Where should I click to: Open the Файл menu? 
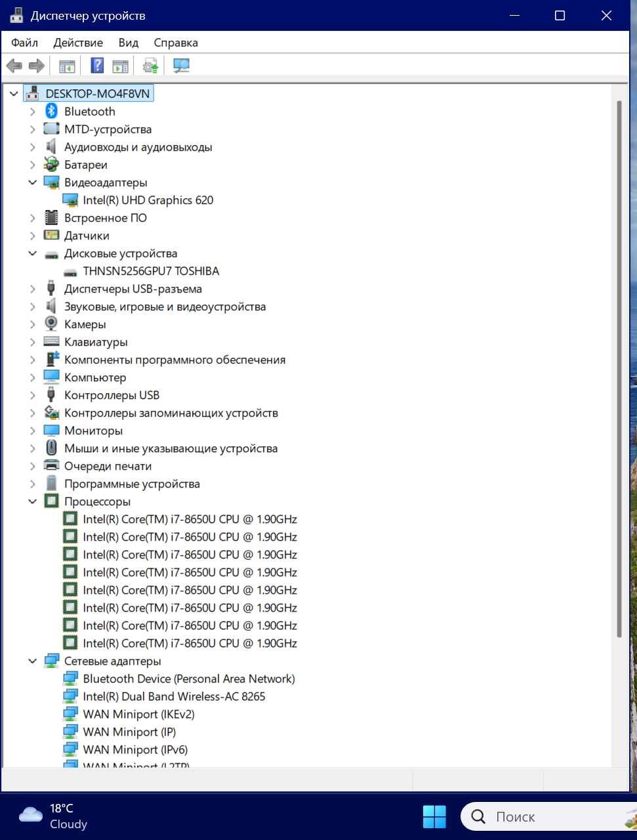(x=24, y=43)
